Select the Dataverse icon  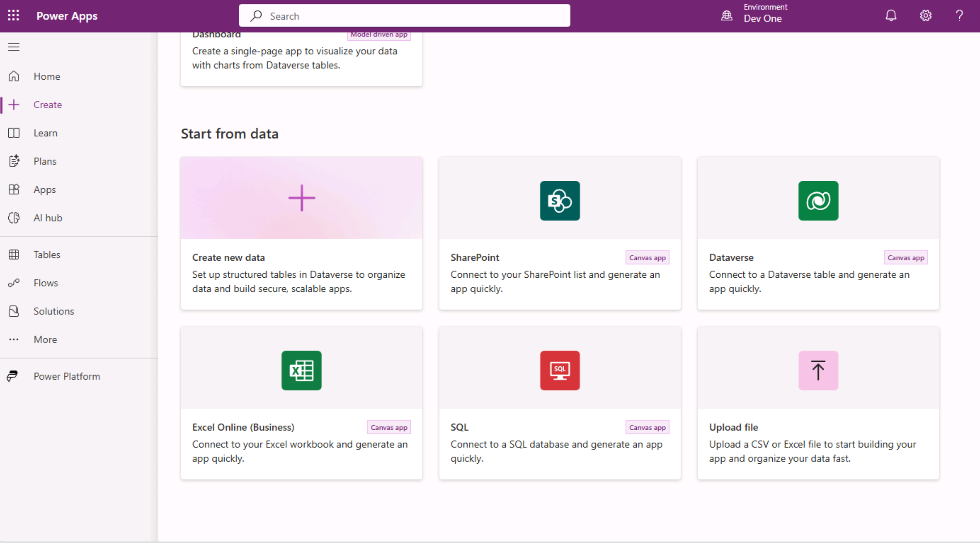click(x=818, y=200)
